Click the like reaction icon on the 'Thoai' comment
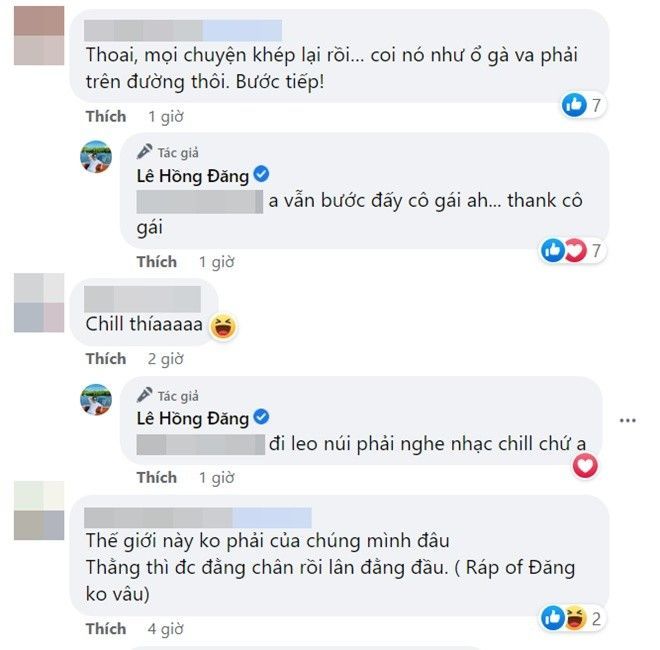 tap(574, 105)
